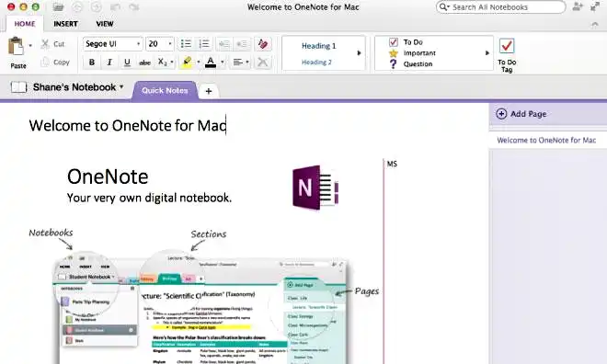Click the To Do Tag button
This screenshot has width=607, height=364.
point(507,55)
